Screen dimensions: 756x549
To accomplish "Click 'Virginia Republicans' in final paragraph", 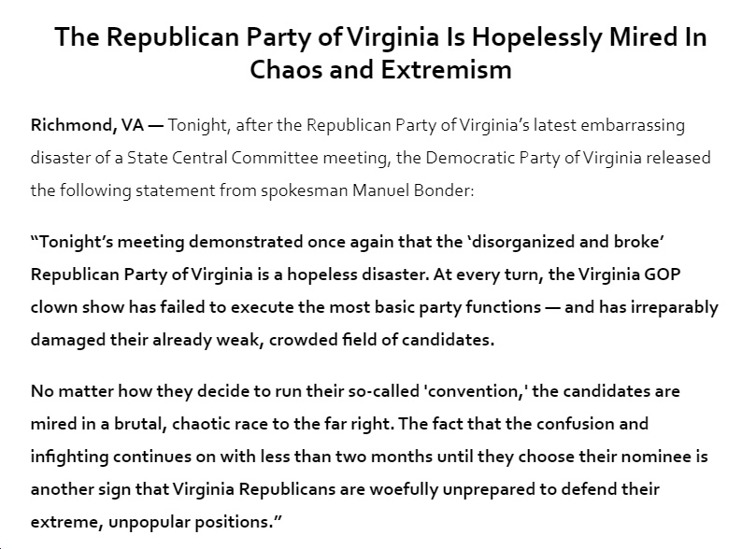I will pos(253,489).
